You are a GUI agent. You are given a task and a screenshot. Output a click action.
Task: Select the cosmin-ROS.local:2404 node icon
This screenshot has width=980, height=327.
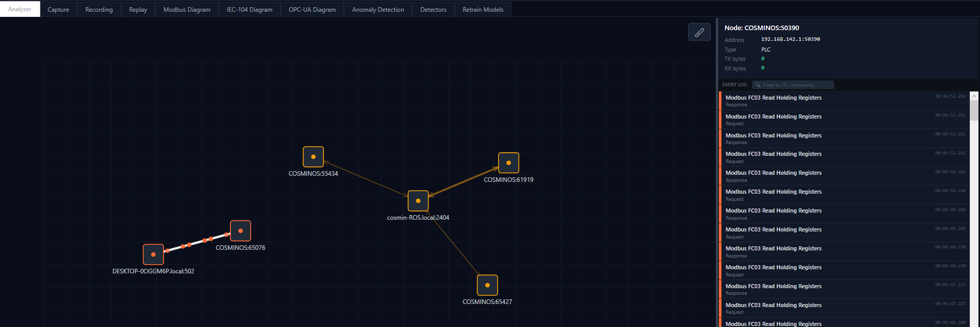click(x=418, y=201)
